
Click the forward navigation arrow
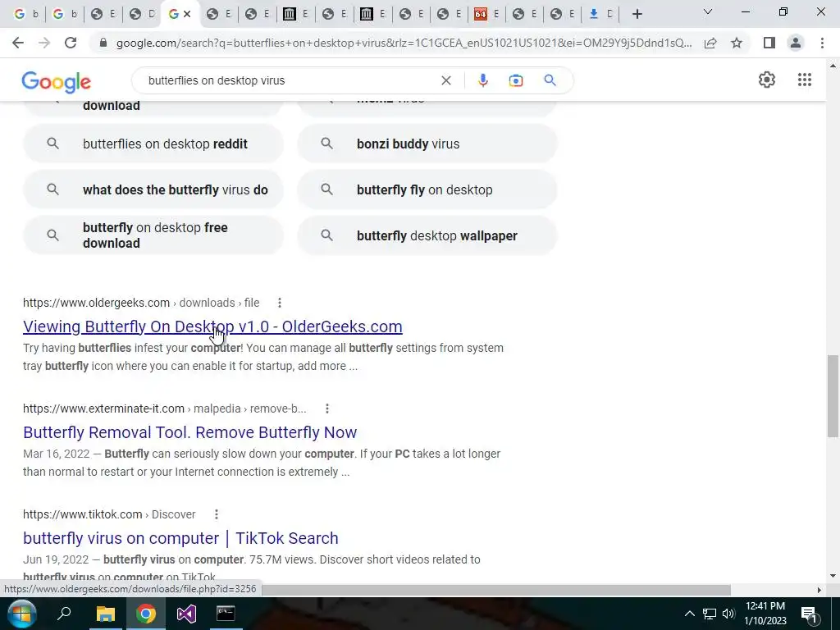[x=44, y=43]
